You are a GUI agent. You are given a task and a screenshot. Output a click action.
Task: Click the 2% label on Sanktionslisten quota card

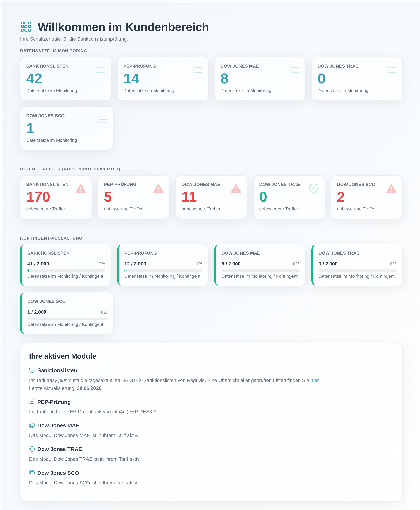coord(102,264)
